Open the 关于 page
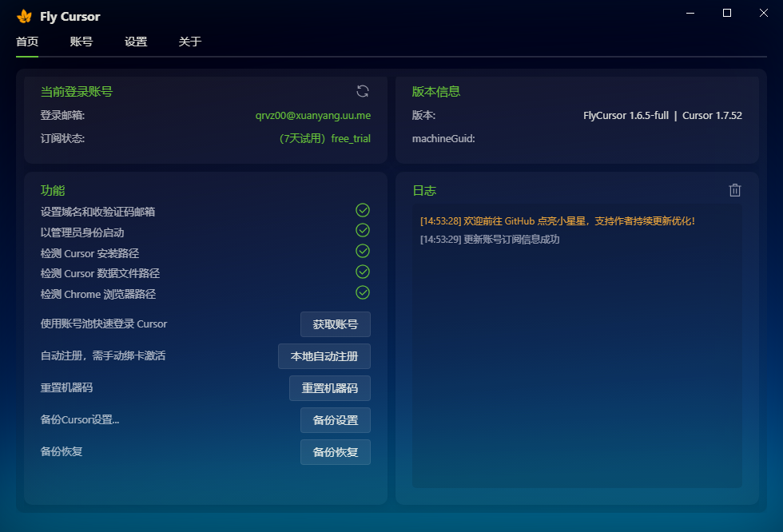The height and width of the screenshot is (532, 783). [x=189, y=42]
